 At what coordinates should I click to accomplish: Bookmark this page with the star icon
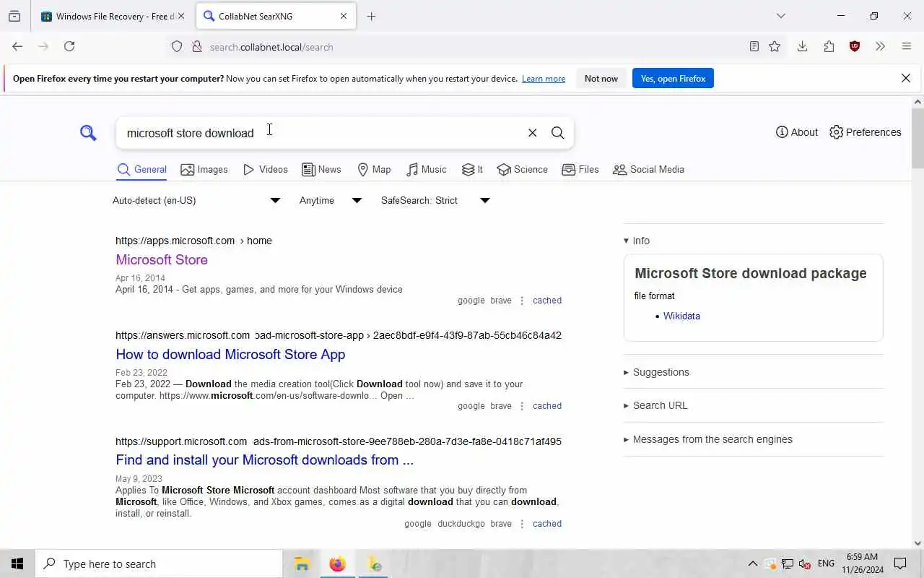tap(775, 46)
